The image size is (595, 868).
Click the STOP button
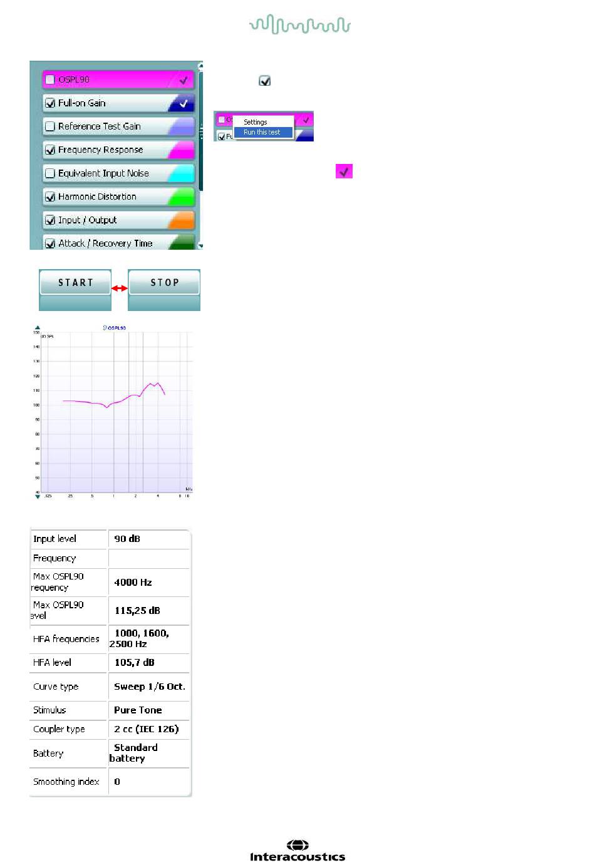click(x=164, y=283)
